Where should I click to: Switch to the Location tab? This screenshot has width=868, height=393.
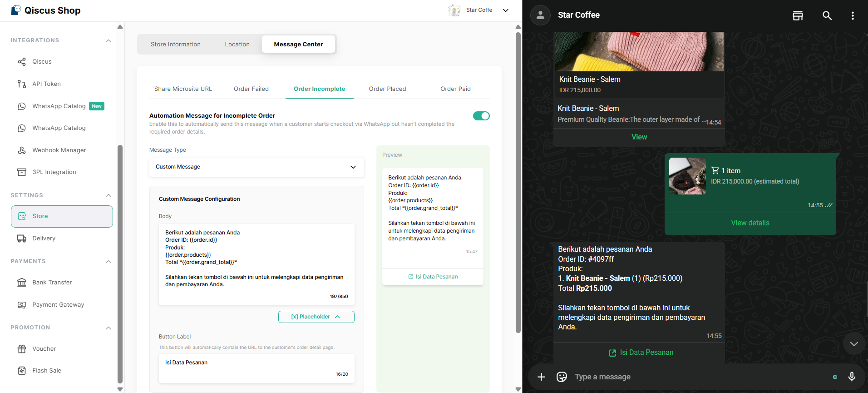click(x=237, y=45)
